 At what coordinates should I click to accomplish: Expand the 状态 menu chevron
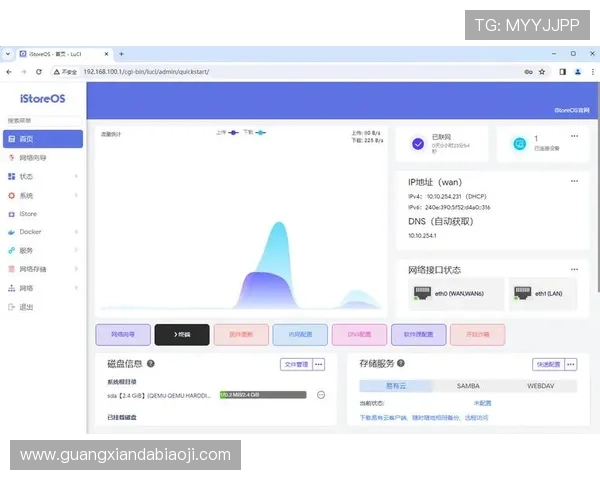click(76, 176)
